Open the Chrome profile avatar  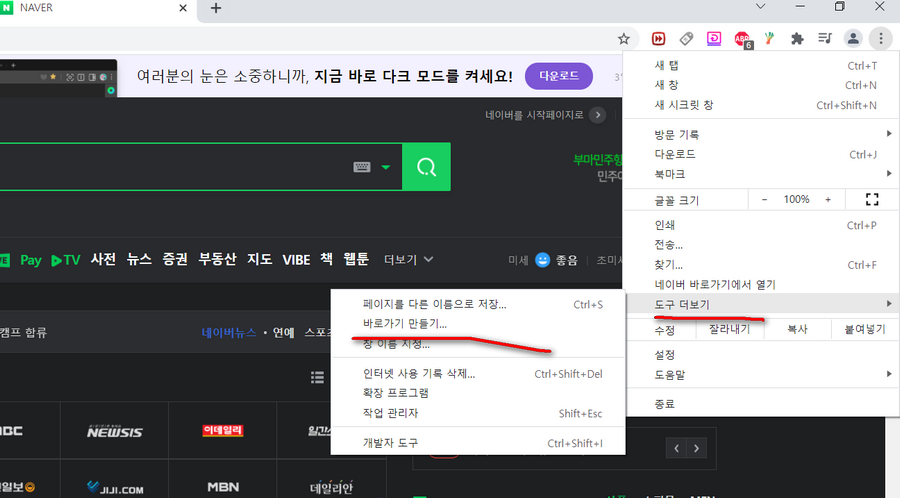[853, 39]
